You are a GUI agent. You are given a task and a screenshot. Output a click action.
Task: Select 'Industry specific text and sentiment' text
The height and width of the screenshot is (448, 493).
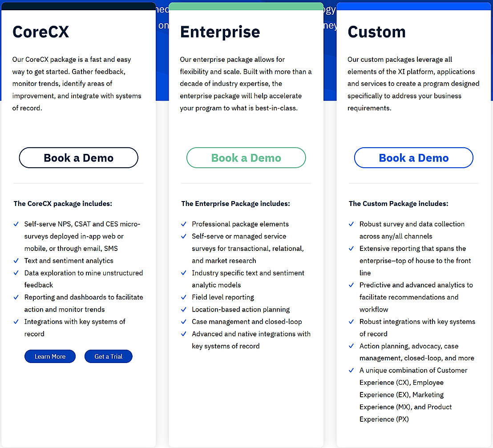click(x=248, y=273)
